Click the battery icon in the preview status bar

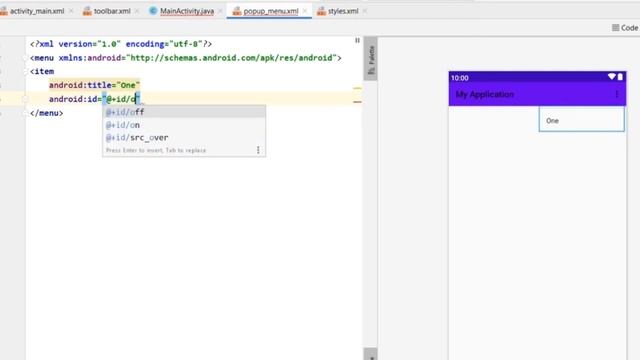(x=620, y=77)
